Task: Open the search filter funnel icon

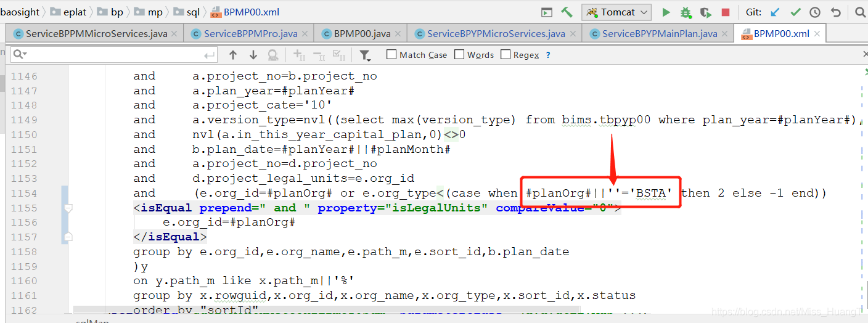Action: (365, 55)
